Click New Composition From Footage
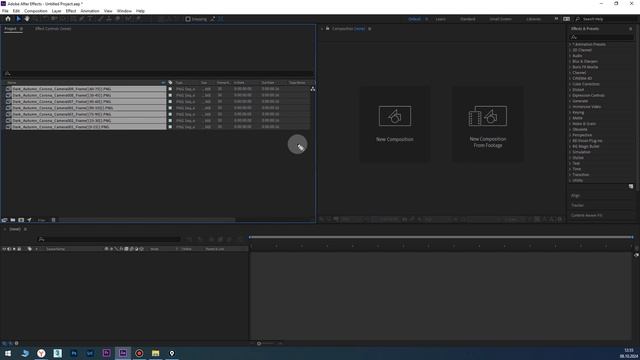Viewport: 640px width, 360px height. (x=488, y=124)
